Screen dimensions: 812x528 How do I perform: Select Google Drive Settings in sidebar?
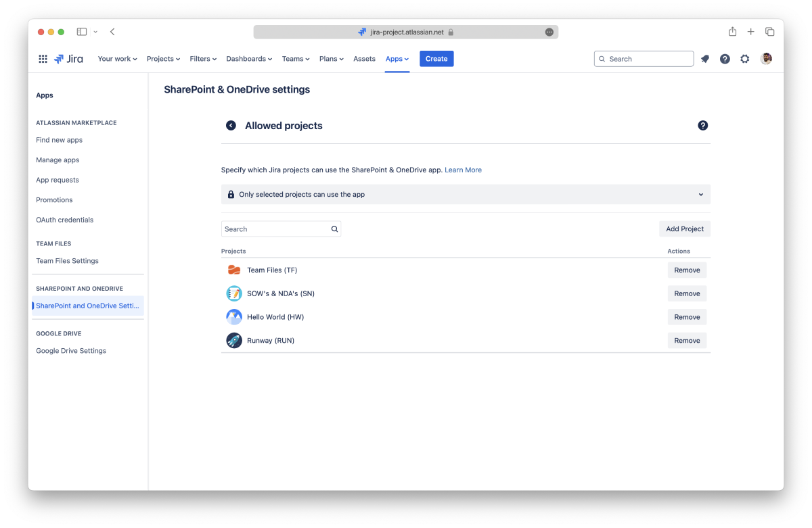(x=71, y=351)
